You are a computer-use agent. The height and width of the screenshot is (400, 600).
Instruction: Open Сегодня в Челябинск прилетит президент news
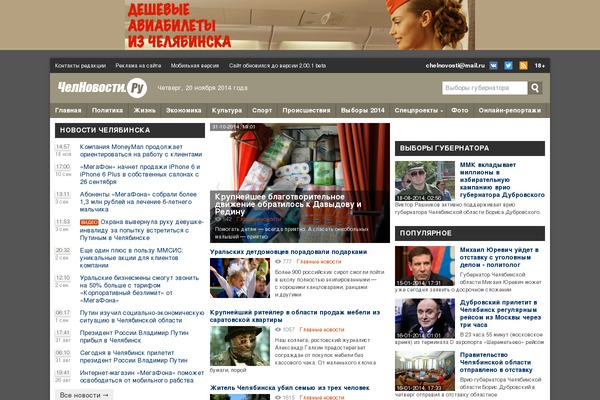tap(134, 356)
